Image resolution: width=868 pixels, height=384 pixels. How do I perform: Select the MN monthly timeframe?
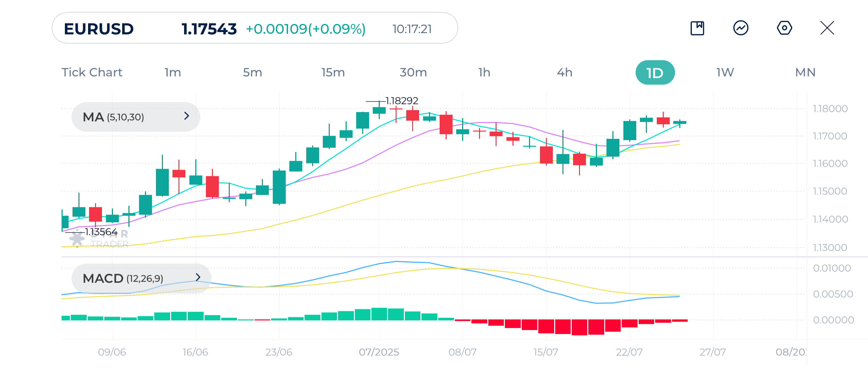(x=805, y=72)
